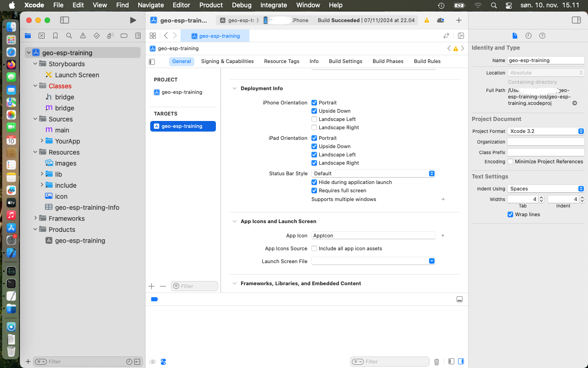The height and width of the screenshot is (368, 588).
Task: Uncheck Hide during application launch
Action: point(314,182)
